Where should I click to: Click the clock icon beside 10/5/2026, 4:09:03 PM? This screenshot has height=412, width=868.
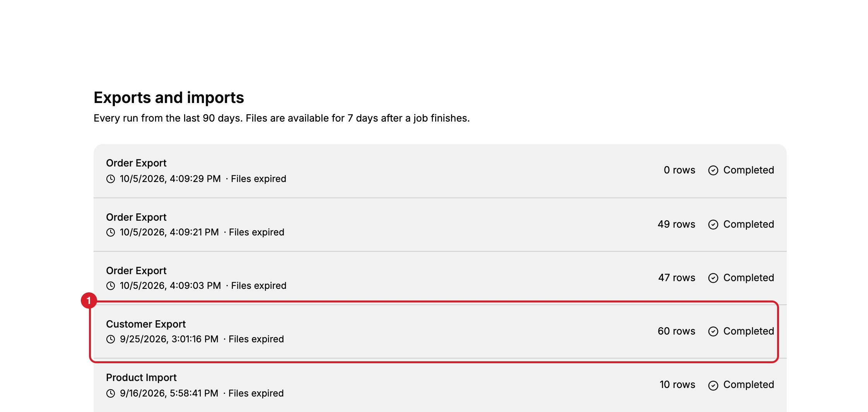pos(111,286)
